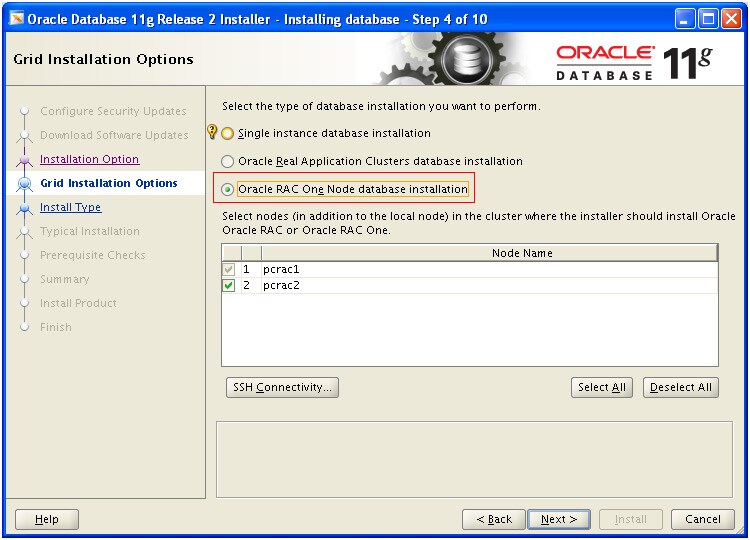
Task: Click the hint lightbulb icon
Action: pyautogui.click(x=212, y=131)
